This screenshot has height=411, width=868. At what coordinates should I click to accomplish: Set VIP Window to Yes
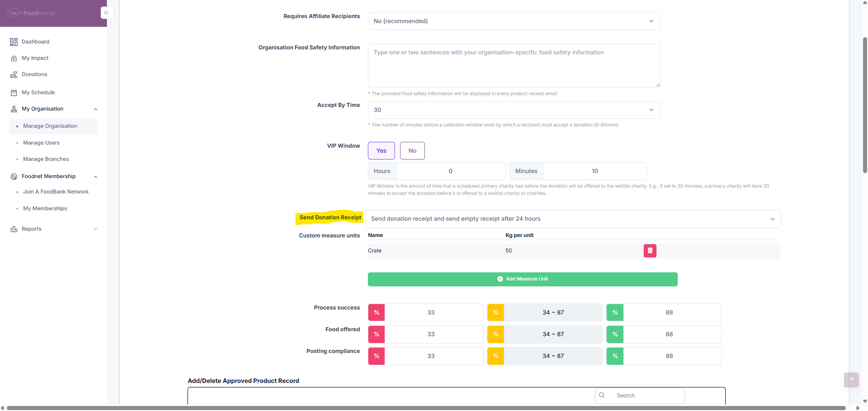pyautogui.click(x=381, y=151)
